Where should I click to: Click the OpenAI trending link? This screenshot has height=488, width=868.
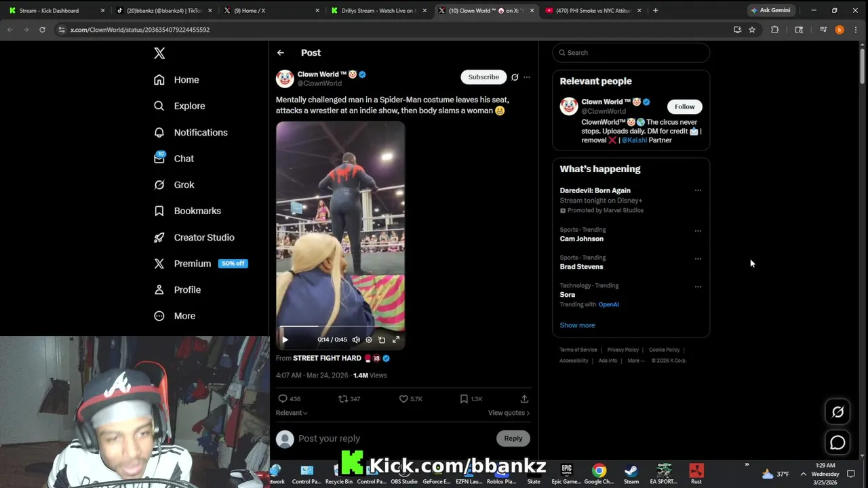click(x=608, y=304)
